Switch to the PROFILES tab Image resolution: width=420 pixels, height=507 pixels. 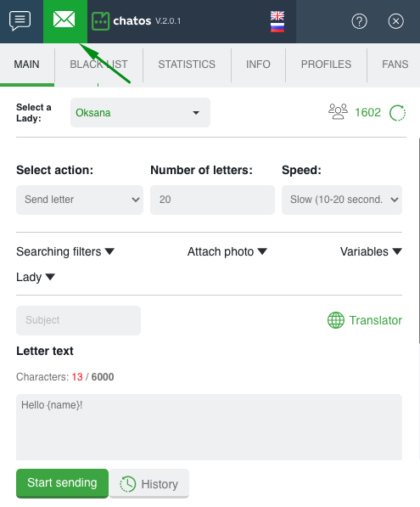click(x=326, y=65)
